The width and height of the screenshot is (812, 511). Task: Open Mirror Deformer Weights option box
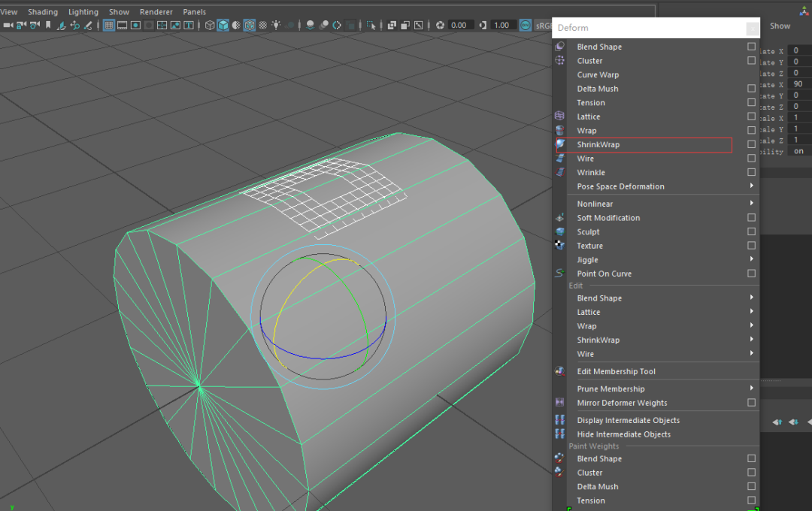coord(751,403)
